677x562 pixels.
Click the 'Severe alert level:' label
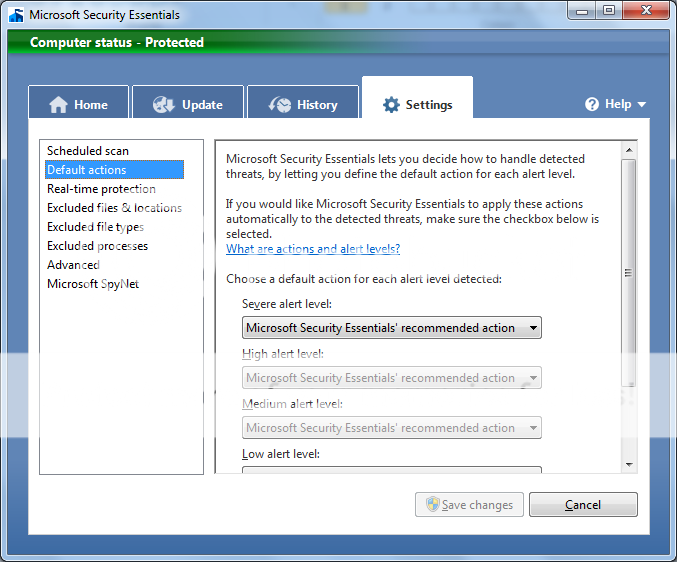click(x=287, y=304)
